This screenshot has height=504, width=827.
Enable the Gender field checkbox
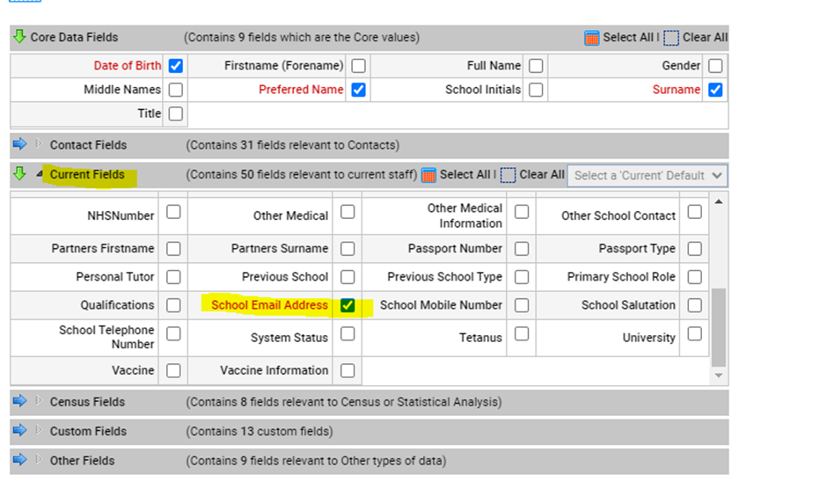[715, 66]
